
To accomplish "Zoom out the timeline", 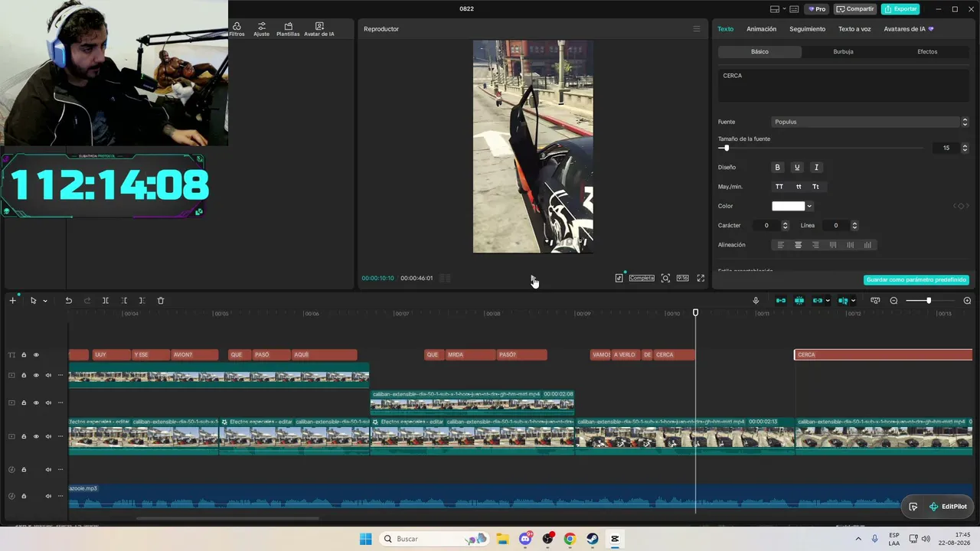I will (x=893, y=301).
